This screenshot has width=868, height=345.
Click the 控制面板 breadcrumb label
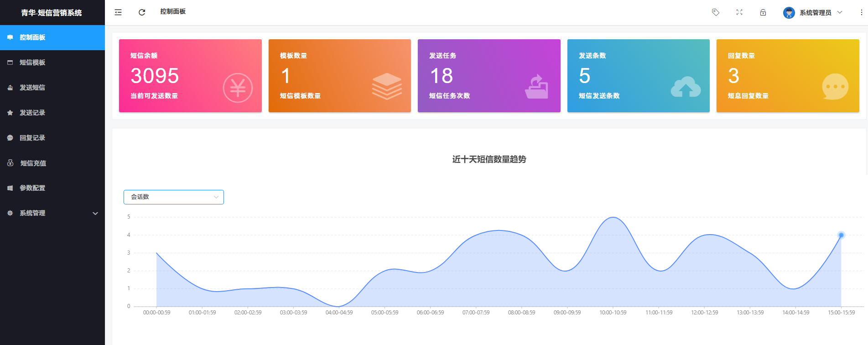click(173, 11)
